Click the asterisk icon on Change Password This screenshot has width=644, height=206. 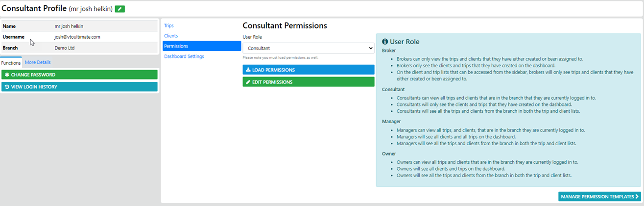tap(7, 75)
